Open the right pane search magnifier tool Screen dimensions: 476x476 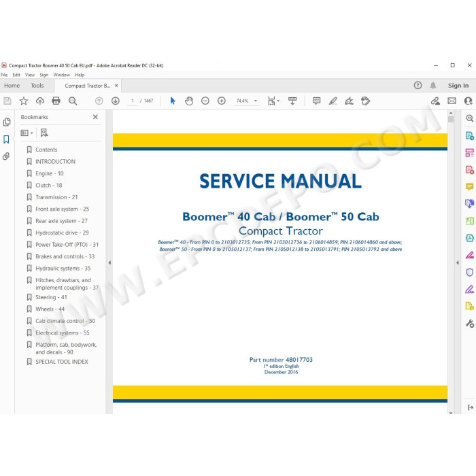point(469,118)
